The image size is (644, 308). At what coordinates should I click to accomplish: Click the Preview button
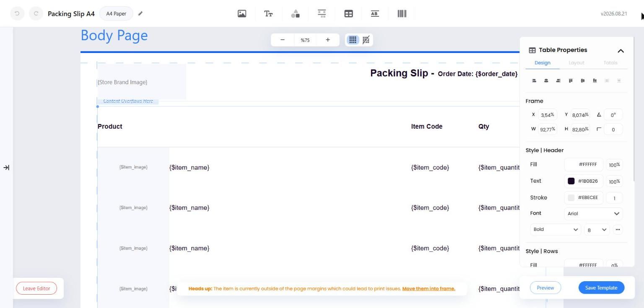(x=545, y=288)
